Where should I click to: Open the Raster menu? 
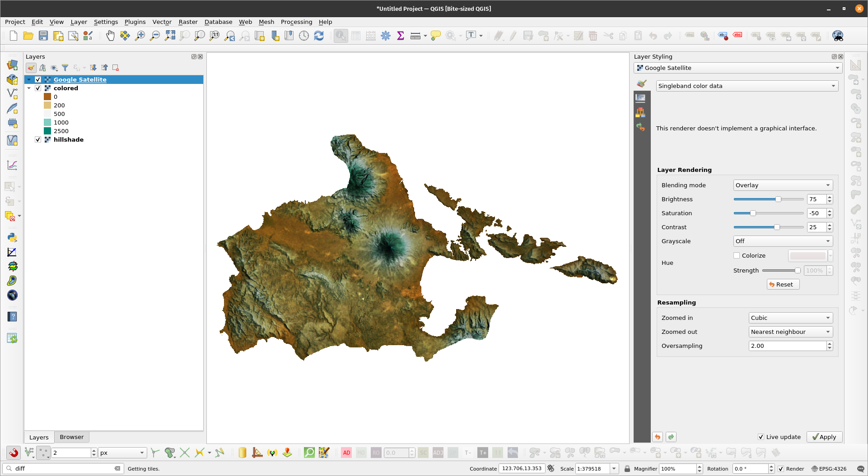(188, 22)
